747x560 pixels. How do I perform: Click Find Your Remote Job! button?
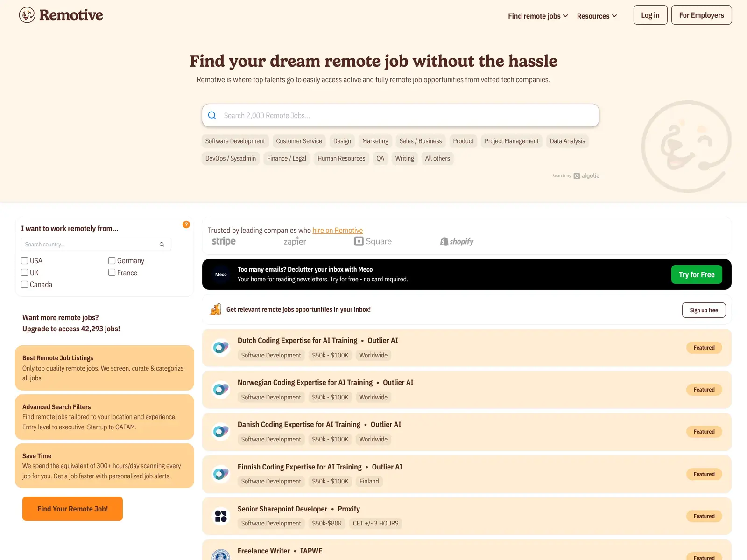[x=72, y=509]
